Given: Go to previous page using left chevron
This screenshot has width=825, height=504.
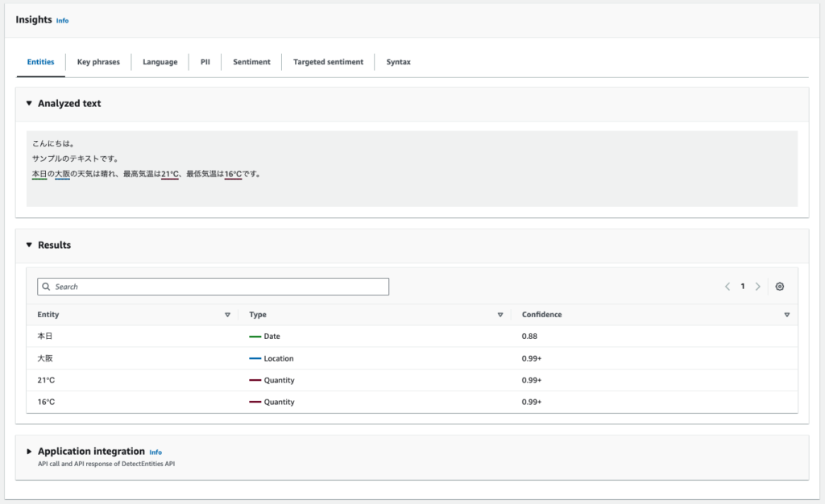Looking at the screenshot, I should click(x=728, y=286).
